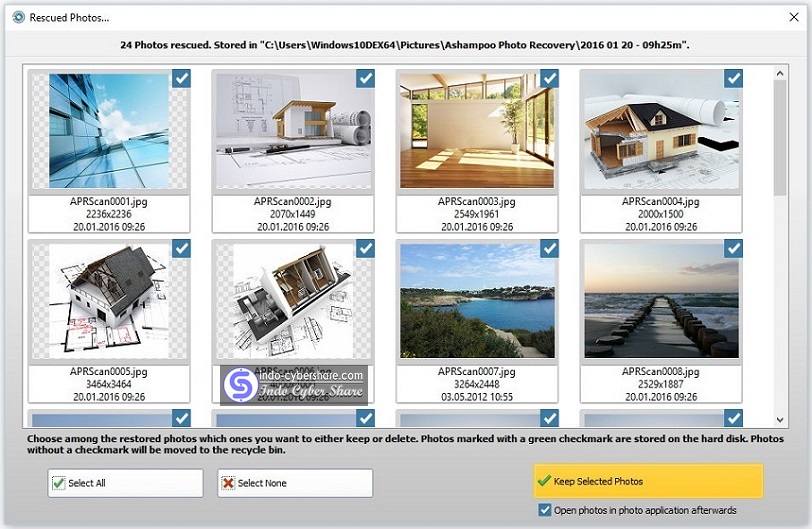Click Keep Selected Photos button
812x529 pixels.
(x=648, y=481)
